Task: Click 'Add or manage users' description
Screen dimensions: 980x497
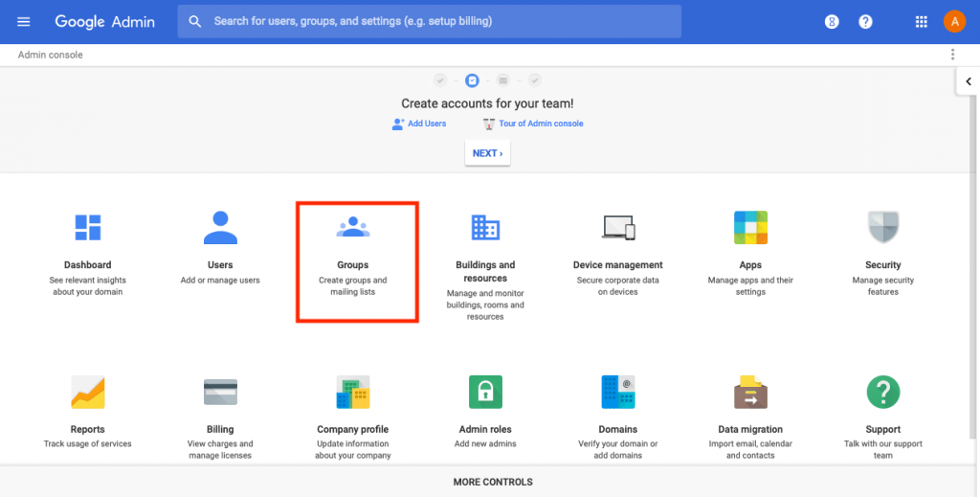Action: 220,280
